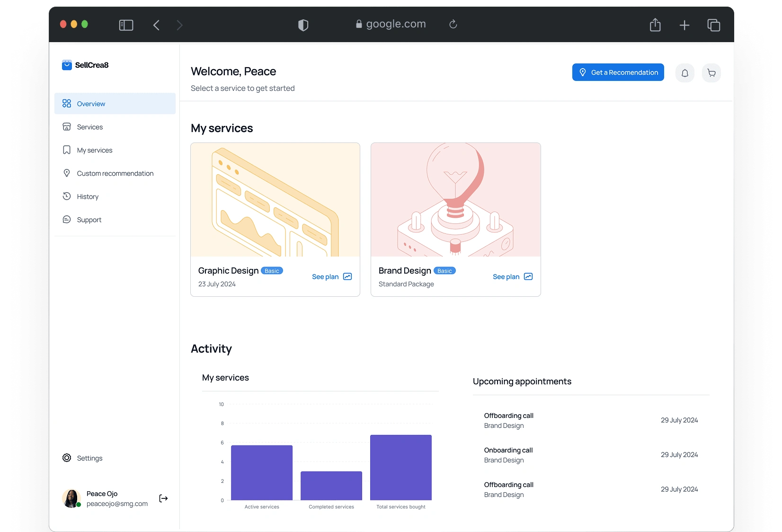Image resolution: width=782 pixels, height=532 pixels.
Task: Click the logout icon beside Peace Ojo
Action: [x=163, y=498]
